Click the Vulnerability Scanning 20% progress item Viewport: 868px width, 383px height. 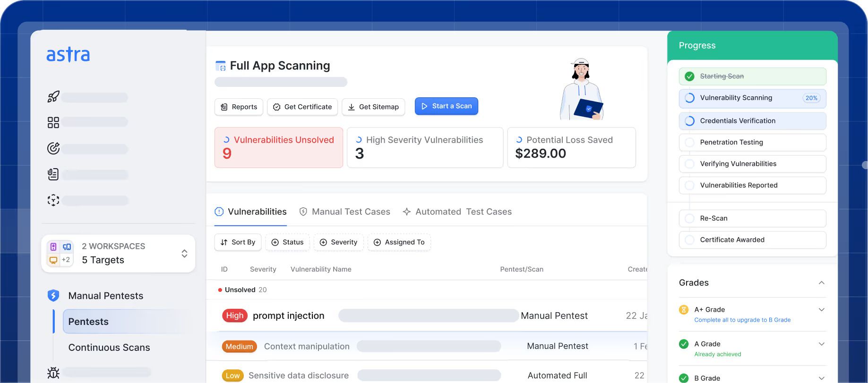[x=753, y=98]
